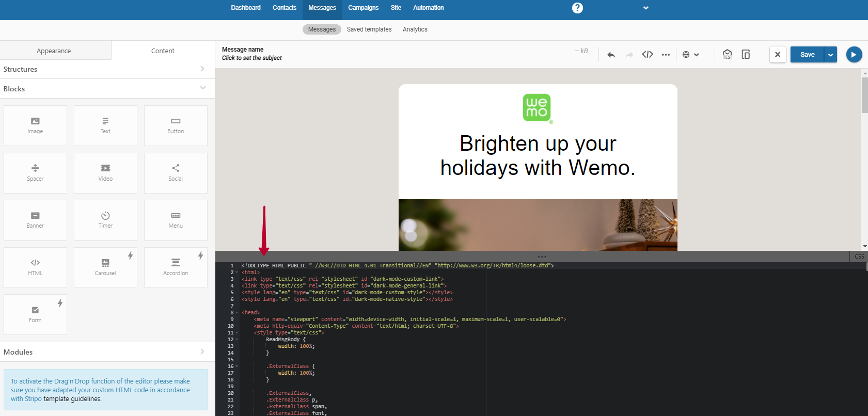Image resolution: width=868 pixels, height=416 pixels.
Task: Expand the Modules section
Action: 107,352
